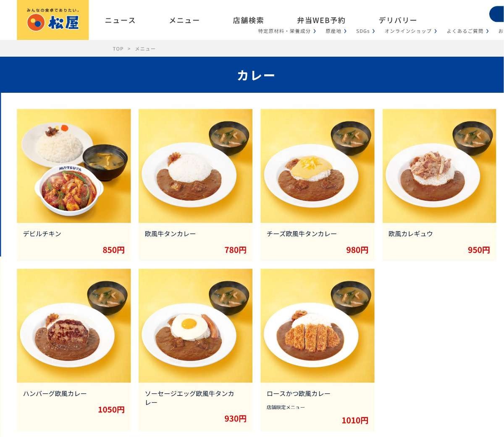Go to 店舗検索 page

248,20
